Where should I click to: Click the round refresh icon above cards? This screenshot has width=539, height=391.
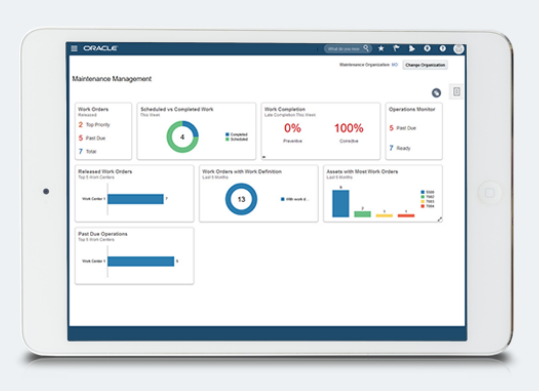(436, 93)
